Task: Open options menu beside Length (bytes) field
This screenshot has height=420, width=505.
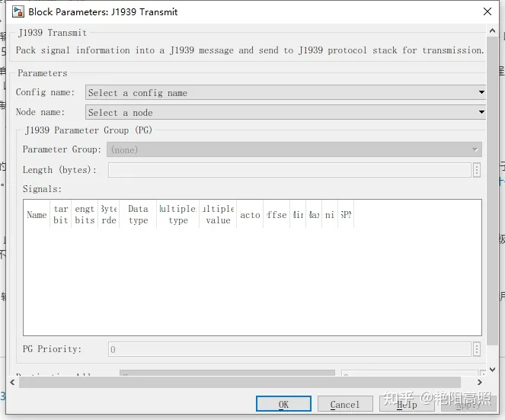Action: (477, 170)
